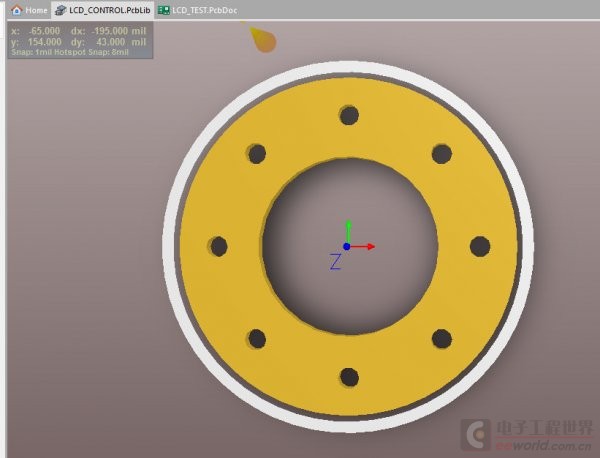600x458 pixels.
Task: Select the rightmost hole of the ring pad
Action: click(480, 246)
